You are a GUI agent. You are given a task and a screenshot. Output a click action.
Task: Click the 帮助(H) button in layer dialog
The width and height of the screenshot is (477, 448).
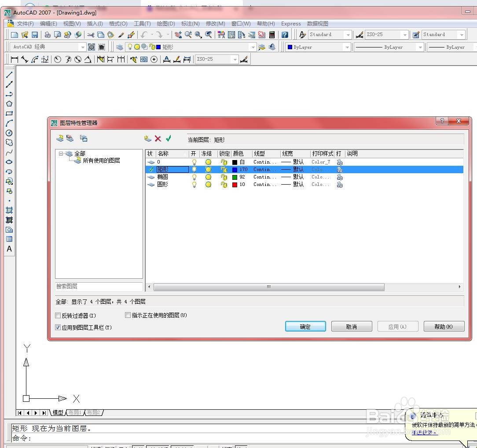click(444, 326)
